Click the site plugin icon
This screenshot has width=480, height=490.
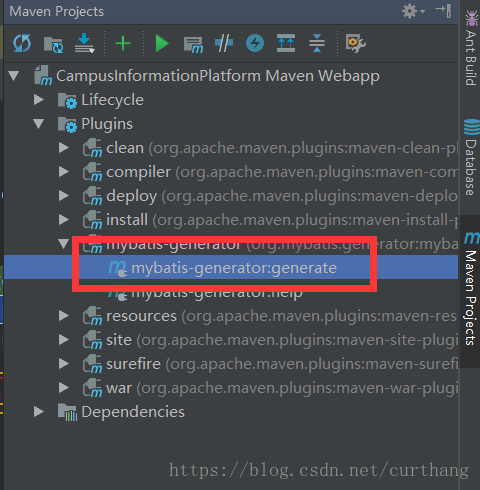coord(92,340)
